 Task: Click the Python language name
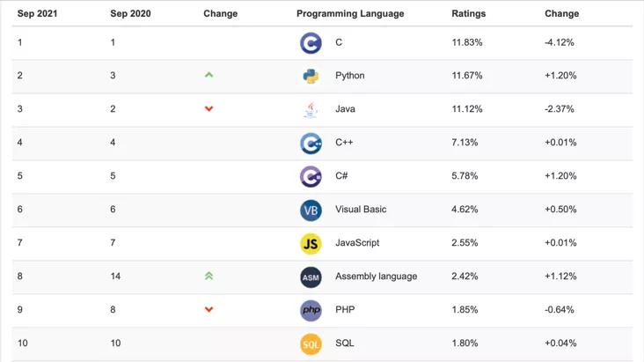click(x=349, y=76)
